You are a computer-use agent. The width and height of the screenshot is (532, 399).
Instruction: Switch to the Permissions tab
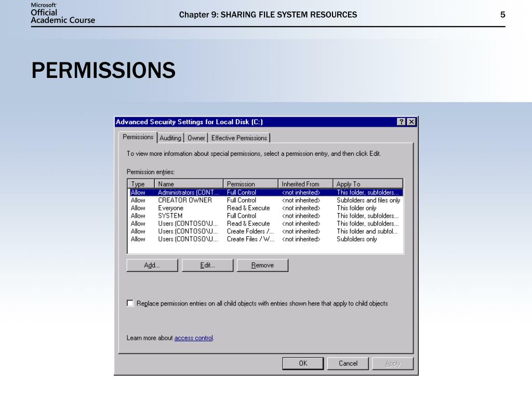click(138, 137)
